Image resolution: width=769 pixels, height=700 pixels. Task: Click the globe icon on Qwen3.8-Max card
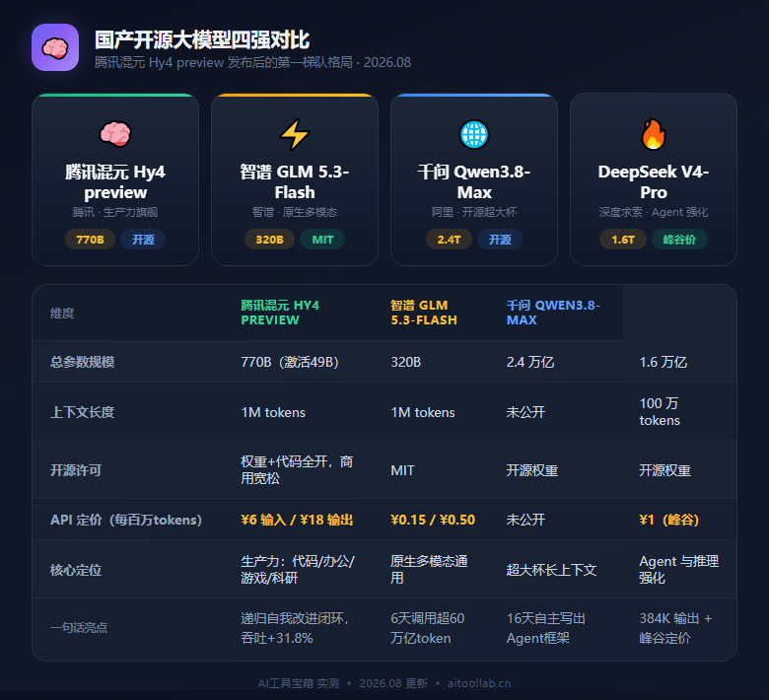pyautogui.click(x=474, y=134)
